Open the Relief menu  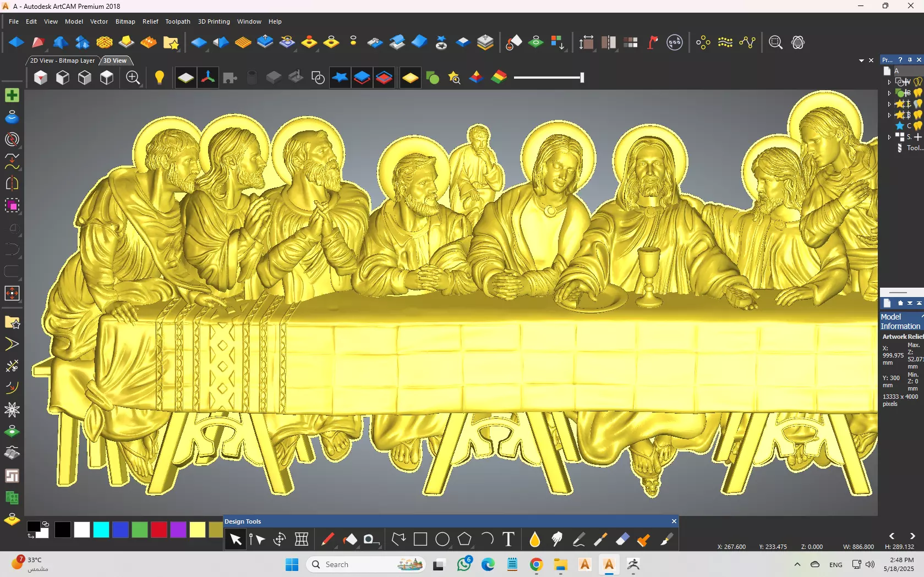point(150,21)
